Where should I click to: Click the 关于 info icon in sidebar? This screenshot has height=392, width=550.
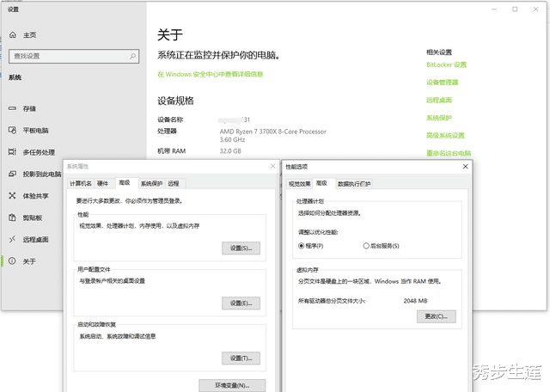tap(12, 261)
